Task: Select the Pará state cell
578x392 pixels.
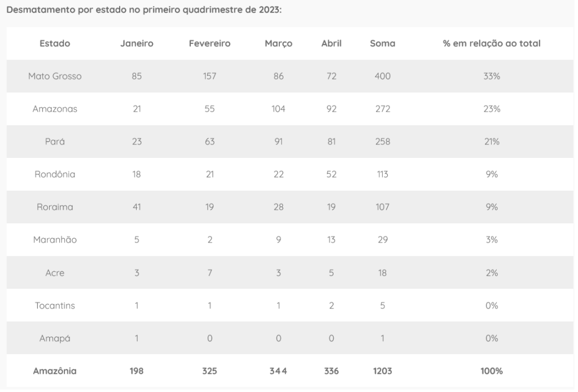Action: pyautogui.click(x=55, y=142)
